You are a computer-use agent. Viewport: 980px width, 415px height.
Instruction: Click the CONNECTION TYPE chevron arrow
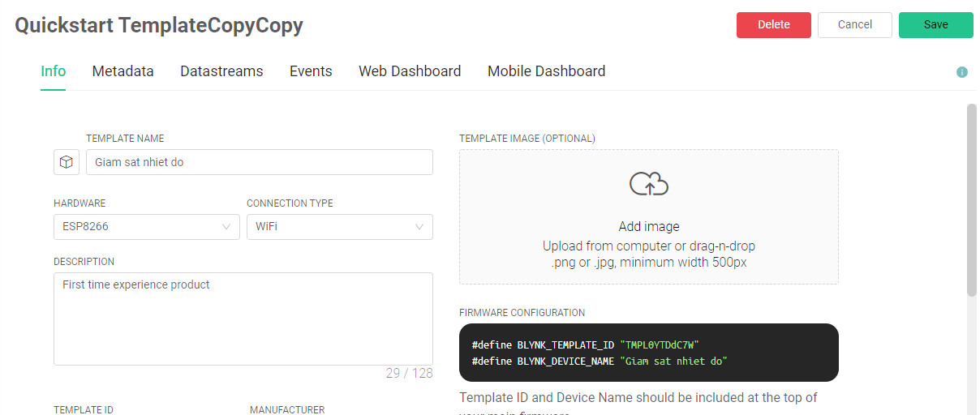(419, 227)
